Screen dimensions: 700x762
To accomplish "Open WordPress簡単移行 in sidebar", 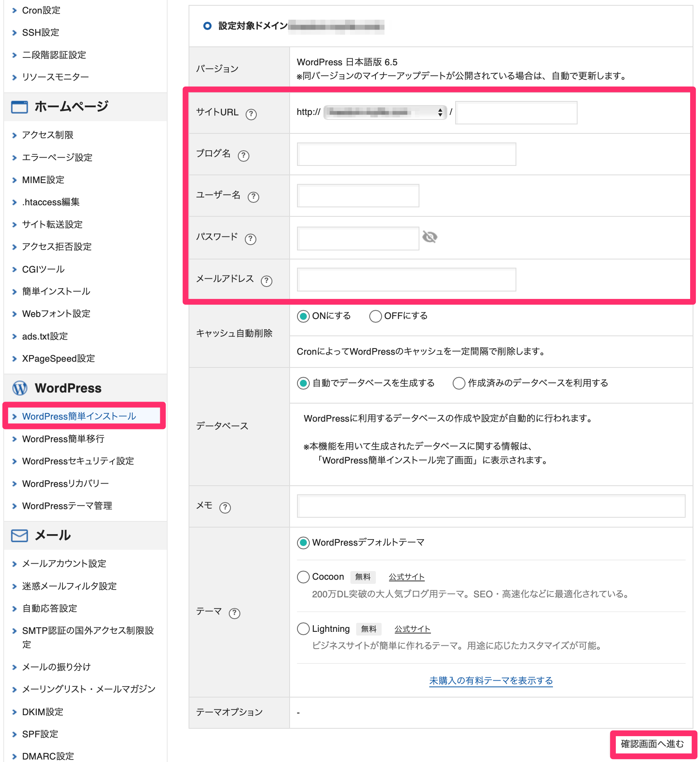I will coord(63,439).
